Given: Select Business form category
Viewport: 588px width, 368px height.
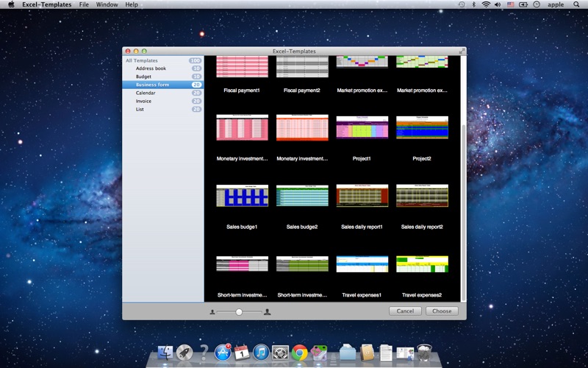Looking at the screenshot, I should click(x=163, y=85).
